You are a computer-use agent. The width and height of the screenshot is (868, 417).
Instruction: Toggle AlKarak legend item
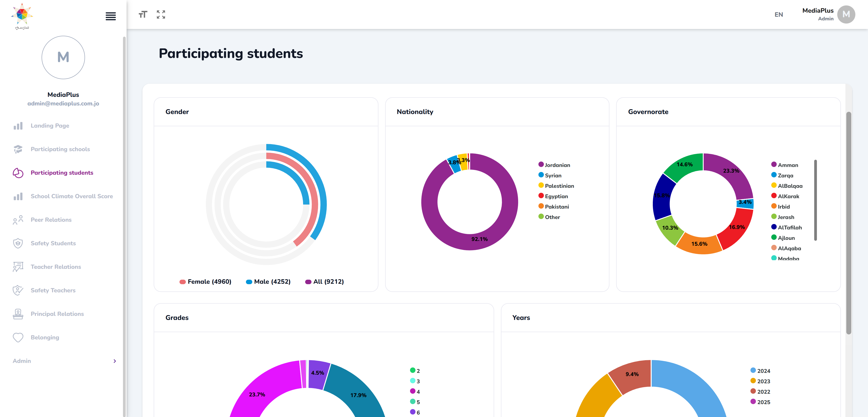pyautogui.click(x=785, y=196)
